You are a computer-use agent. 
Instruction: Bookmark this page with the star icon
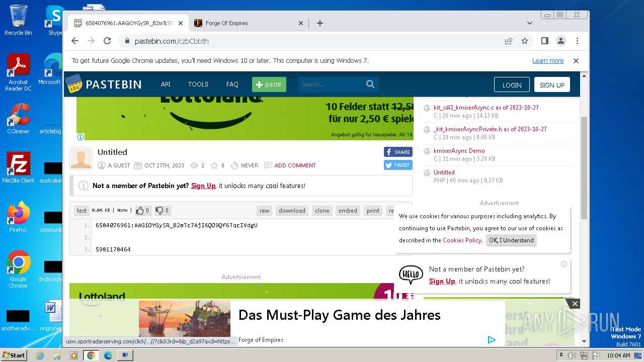click(525, 41)
